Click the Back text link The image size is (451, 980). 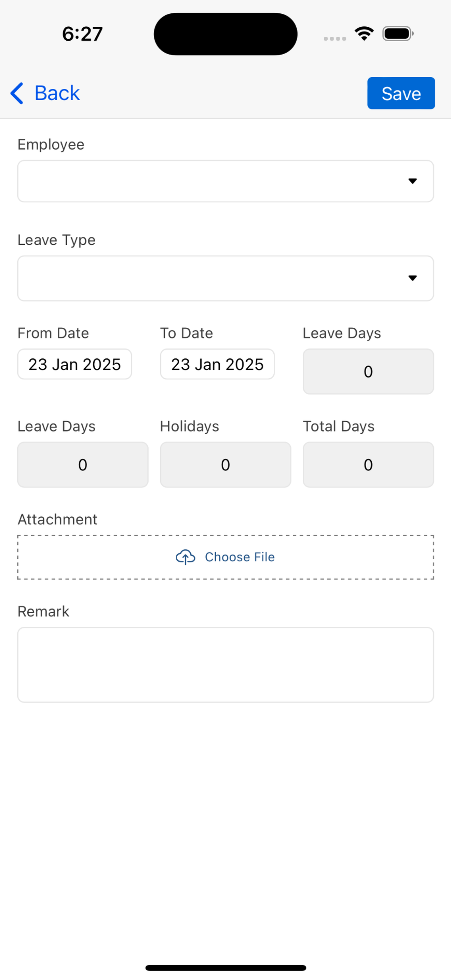[x=57, y=93]
